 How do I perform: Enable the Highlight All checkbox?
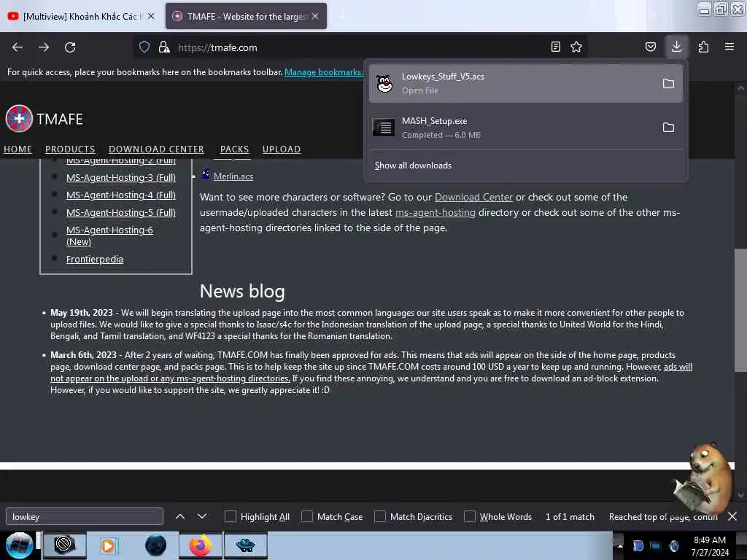point(230,517)
